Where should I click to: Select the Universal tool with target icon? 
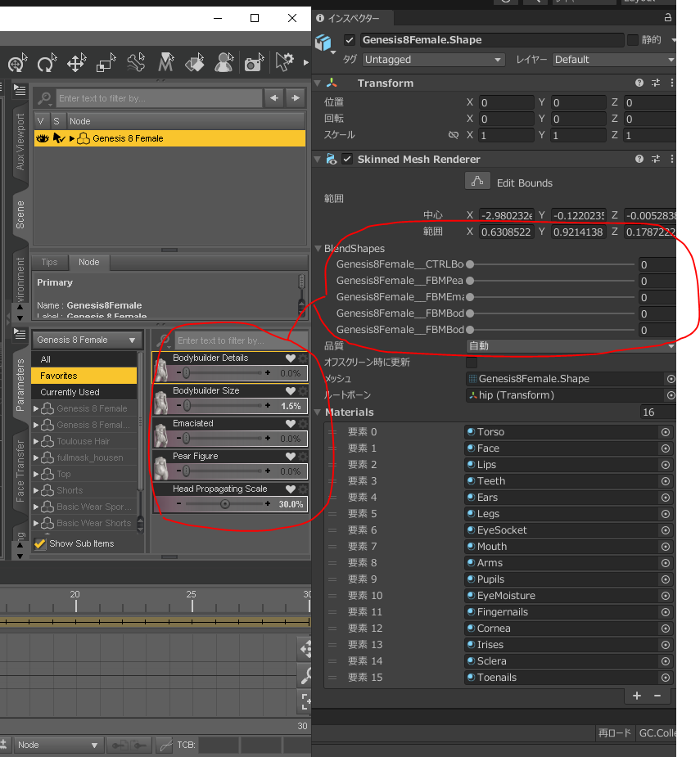click(x=17, y=63)
